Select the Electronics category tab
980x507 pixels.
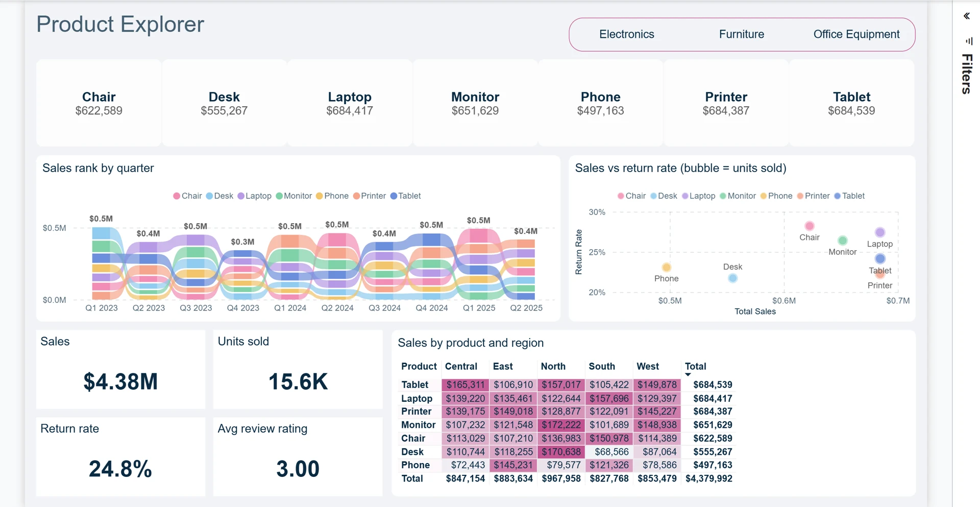click(626, 34)
